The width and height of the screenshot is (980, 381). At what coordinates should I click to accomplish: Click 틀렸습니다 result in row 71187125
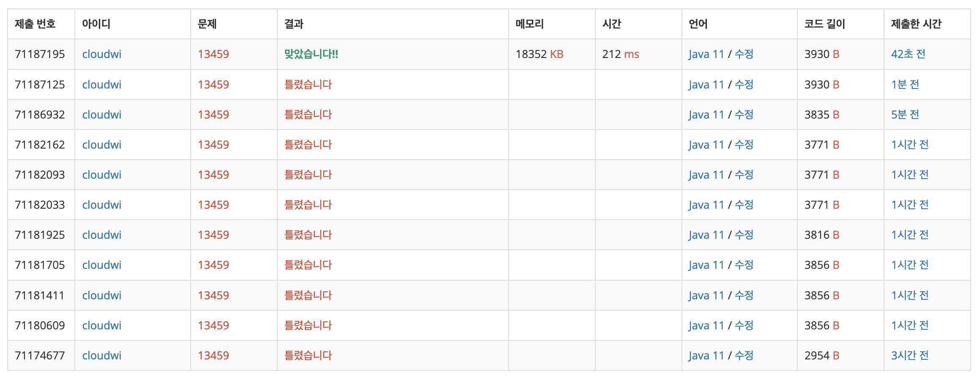[x=308, y=85]
